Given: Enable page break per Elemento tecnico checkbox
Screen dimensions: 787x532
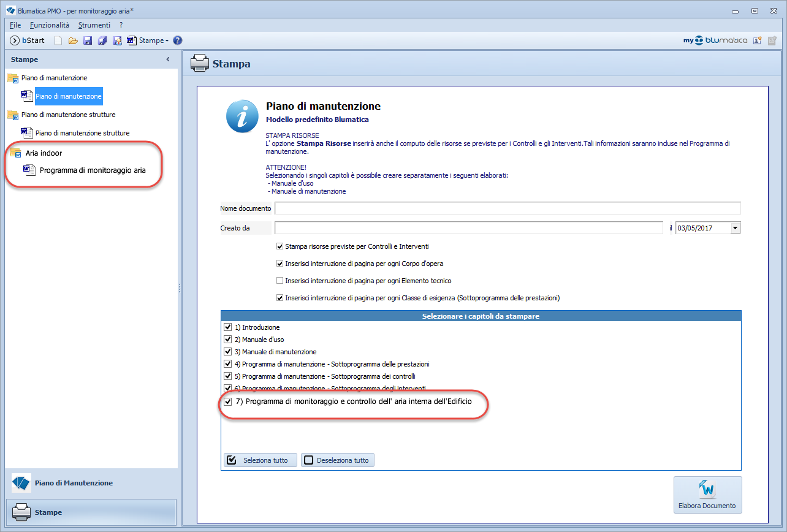Looking at the screenshot, I should [x=280, y=281].
